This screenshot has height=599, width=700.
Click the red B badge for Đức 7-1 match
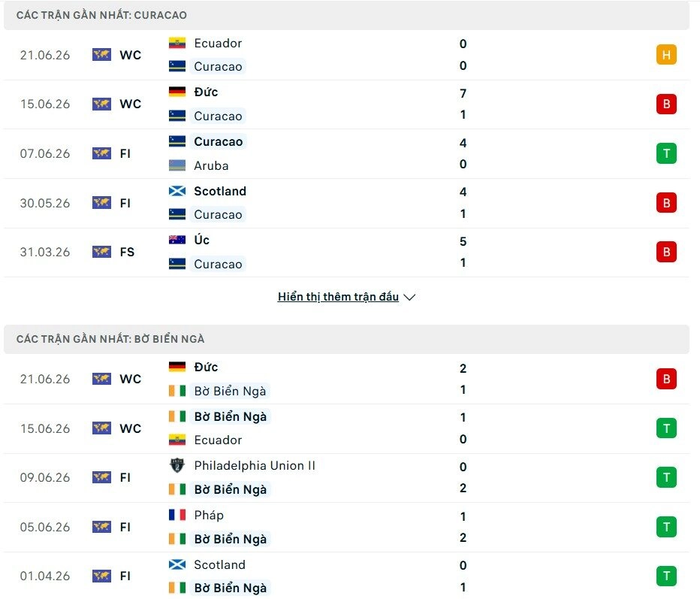(x=666, y=104)
